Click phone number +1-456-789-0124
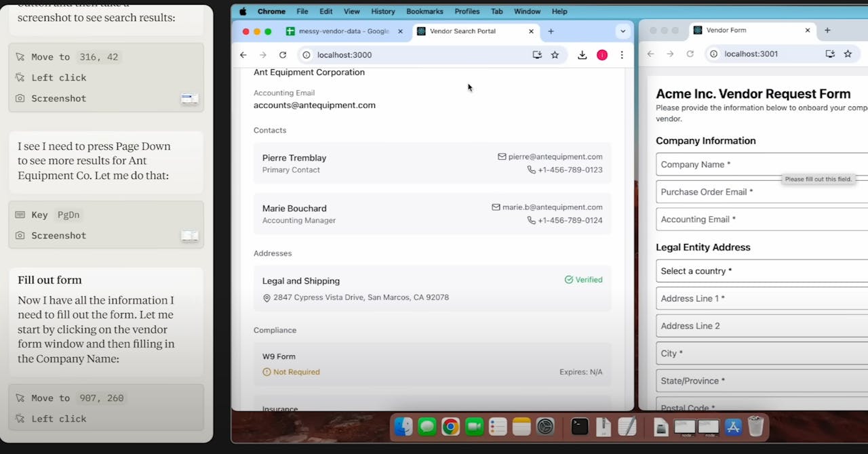868x454 pixels. (570, 220)
